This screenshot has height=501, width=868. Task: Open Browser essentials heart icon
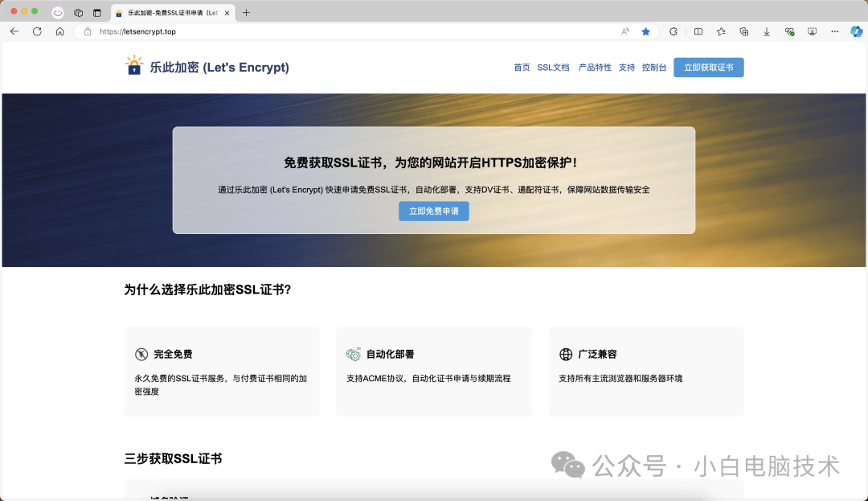(x=789, y=31)
